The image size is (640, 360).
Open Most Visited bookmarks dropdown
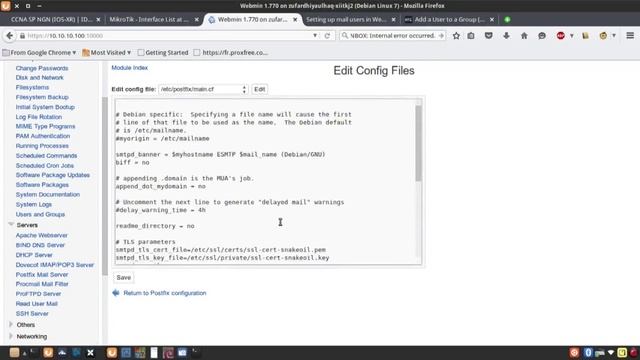coord(107,53)
